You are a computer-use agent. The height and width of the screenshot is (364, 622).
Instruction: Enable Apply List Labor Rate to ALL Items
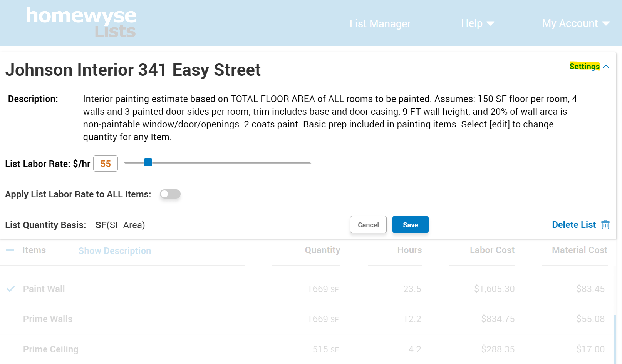coord(170,194)
